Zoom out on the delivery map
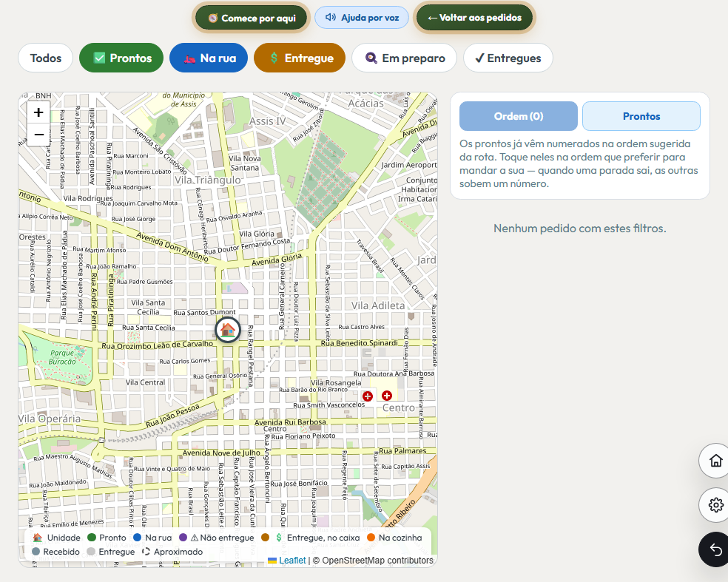The image size is (728, 582). click(x=38, y=135)
